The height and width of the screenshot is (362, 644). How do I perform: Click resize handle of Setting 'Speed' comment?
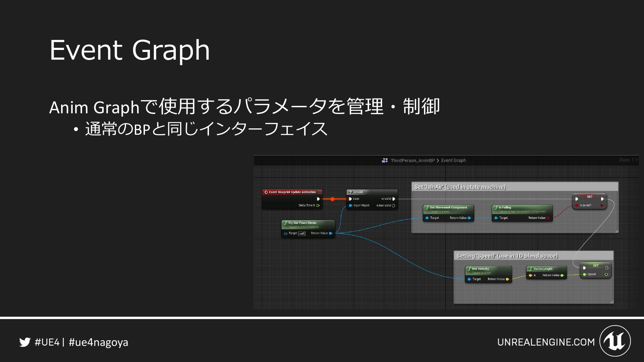click(612, 302)
